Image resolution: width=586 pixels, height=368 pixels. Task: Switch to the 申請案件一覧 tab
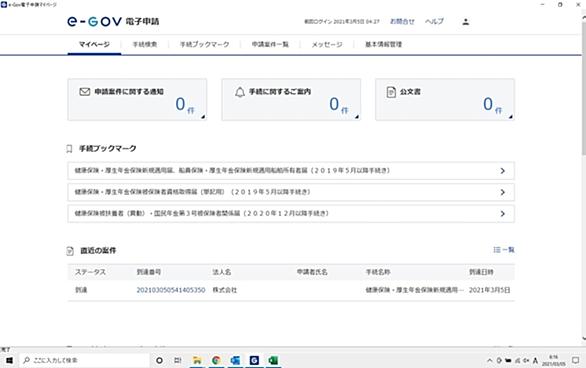[270, 44]
